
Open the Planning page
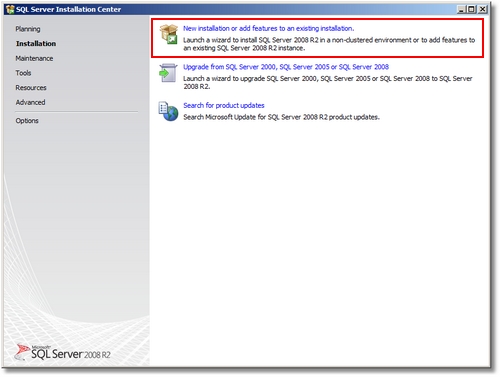28,29
